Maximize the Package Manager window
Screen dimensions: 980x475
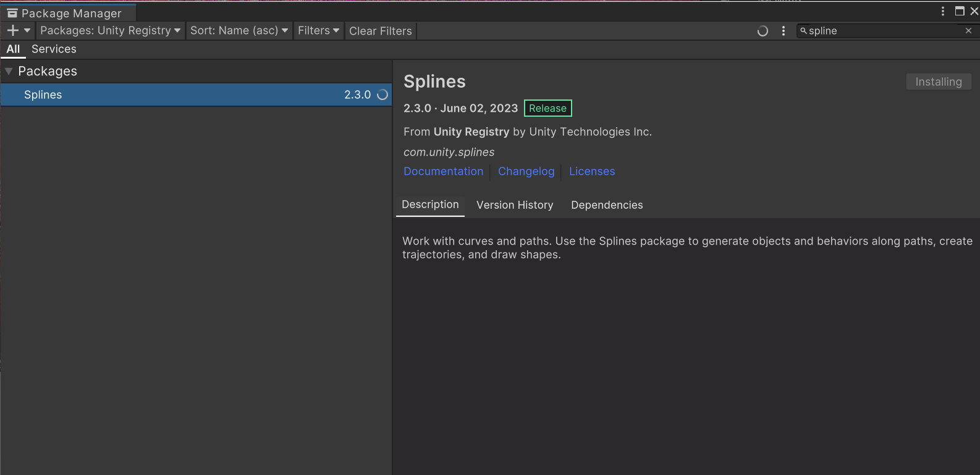960,11
